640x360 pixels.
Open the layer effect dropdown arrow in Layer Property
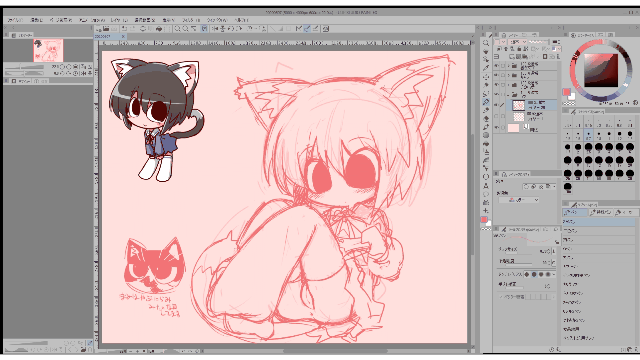[x=554, y=187]
